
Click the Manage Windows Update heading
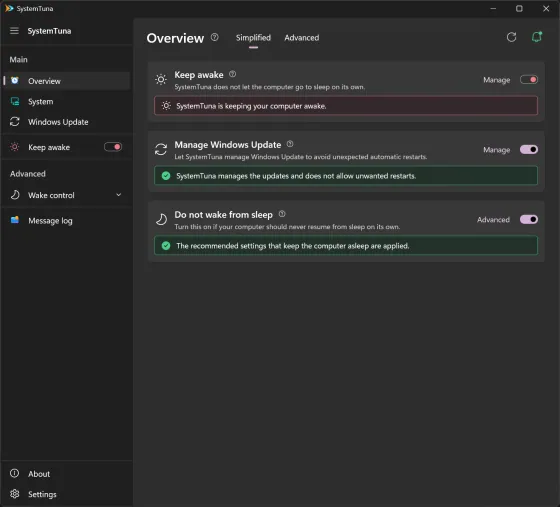point(228,145)
